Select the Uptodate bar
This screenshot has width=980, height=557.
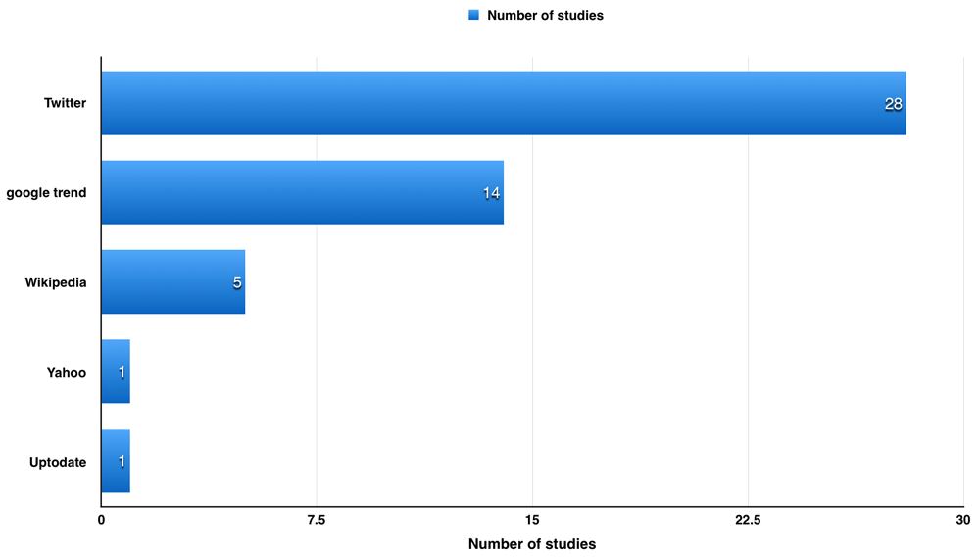click(x=116, y=461)
